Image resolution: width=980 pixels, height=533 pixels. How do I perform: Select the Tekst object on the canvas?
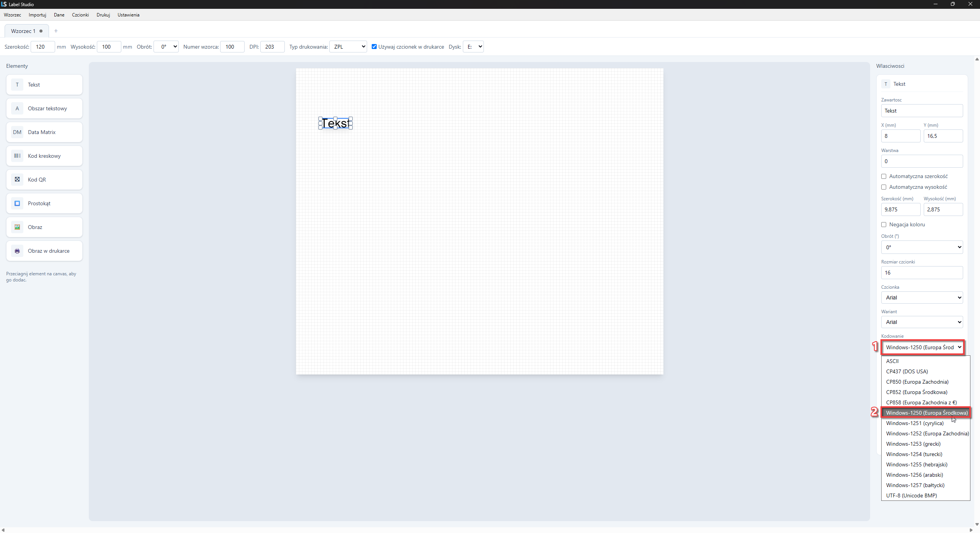point(336,123)
